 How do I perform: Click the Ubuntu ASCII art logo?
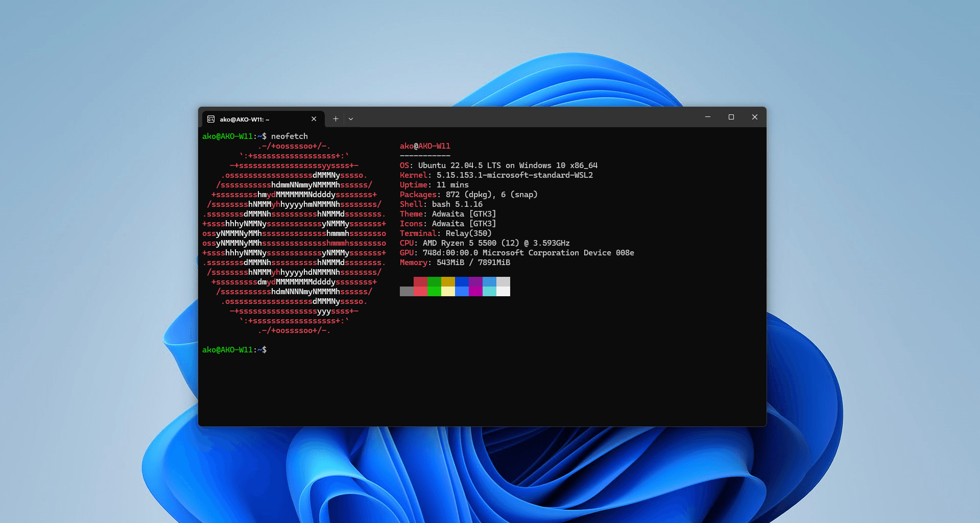294,238
